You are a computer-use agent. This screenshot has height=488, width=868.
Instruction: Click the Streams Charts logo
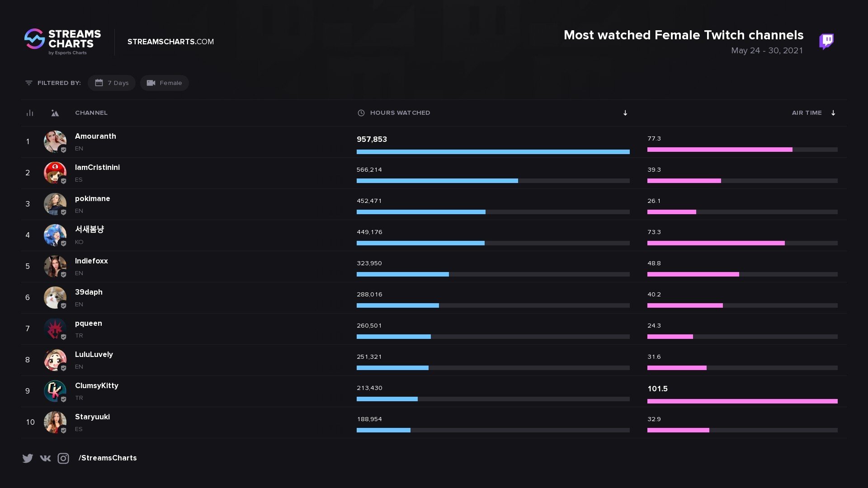point(62,42)
